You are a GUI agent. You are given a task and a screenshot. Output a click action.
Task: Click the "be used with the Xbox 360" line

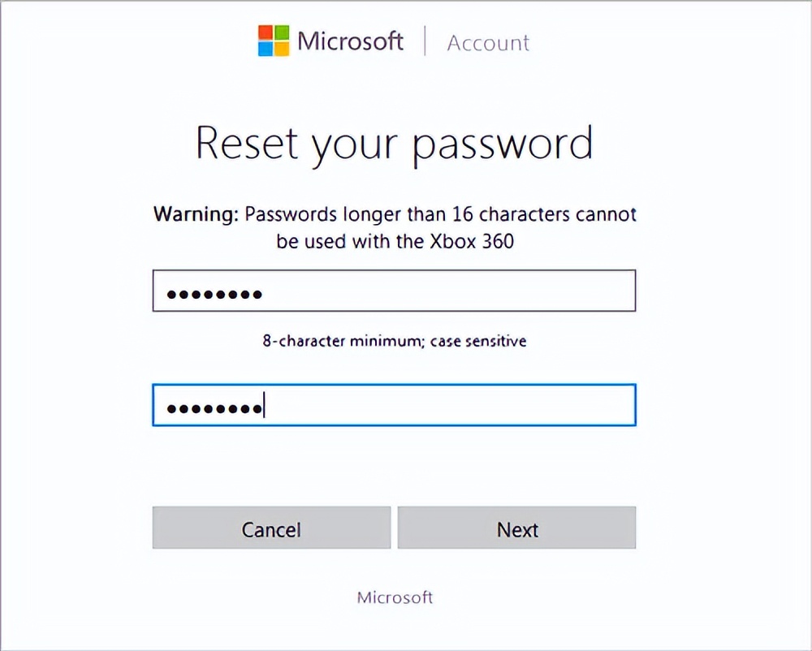point(395,241)
